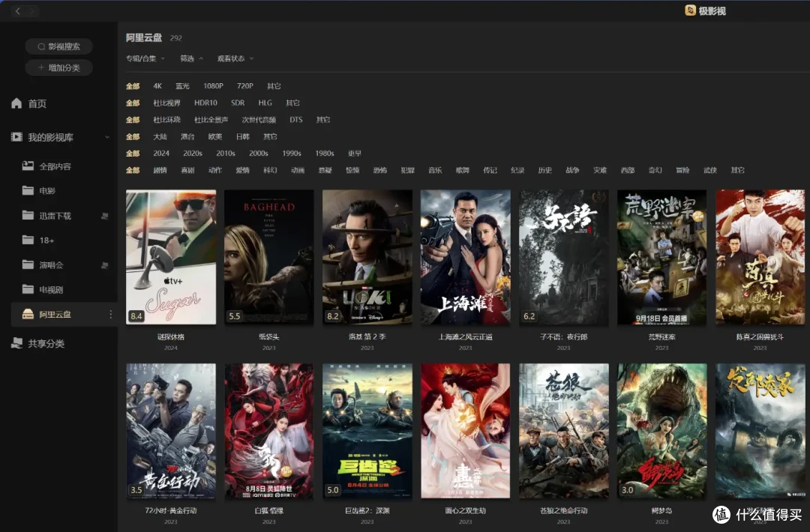The image size is (810, 532).
Task: Filter by 1990s decade
Action: point(291,154)
